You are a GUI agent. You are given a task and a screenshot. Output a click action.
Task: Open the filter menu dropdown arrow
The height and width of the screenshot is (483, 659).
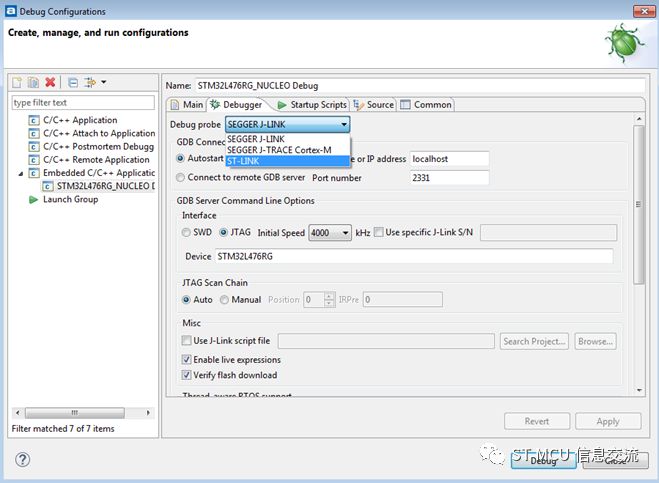[103, 82]
